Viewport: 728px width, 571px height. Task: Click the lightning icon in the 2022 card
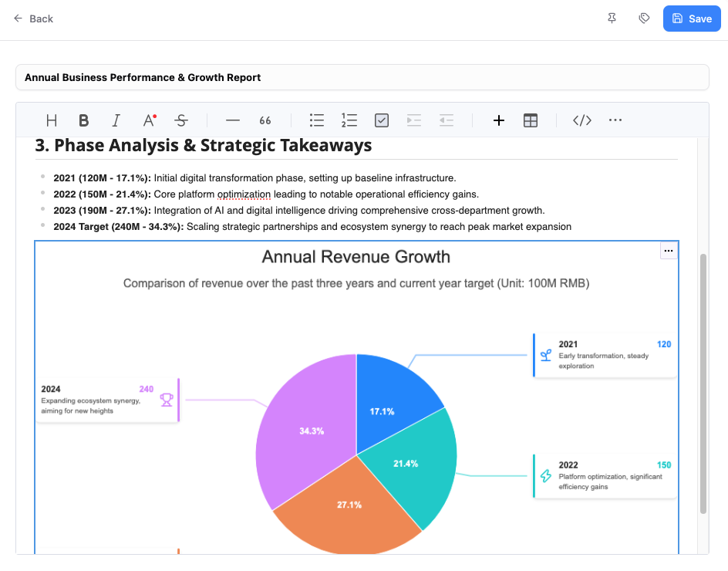pyautogui.click(x=546, y=476)
